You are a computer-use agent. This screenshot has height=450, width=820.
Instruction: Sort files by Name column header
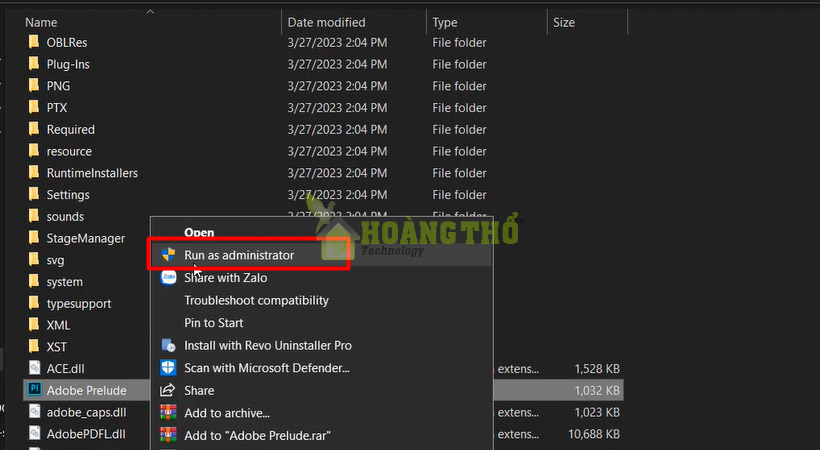pyautogui.click(x=40, y=22)
